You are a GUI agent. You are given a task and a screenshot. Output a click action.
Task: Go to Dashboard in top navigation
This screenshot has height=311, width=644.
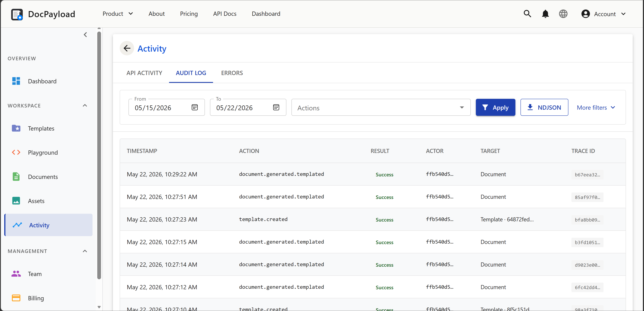coord(266,14)
